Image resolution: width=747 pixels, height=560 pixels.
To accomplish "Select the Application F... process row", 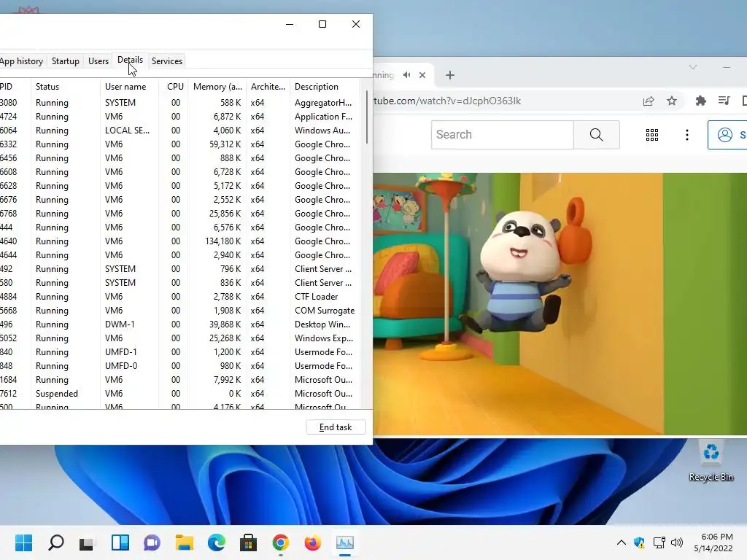I will coord(179,117).
